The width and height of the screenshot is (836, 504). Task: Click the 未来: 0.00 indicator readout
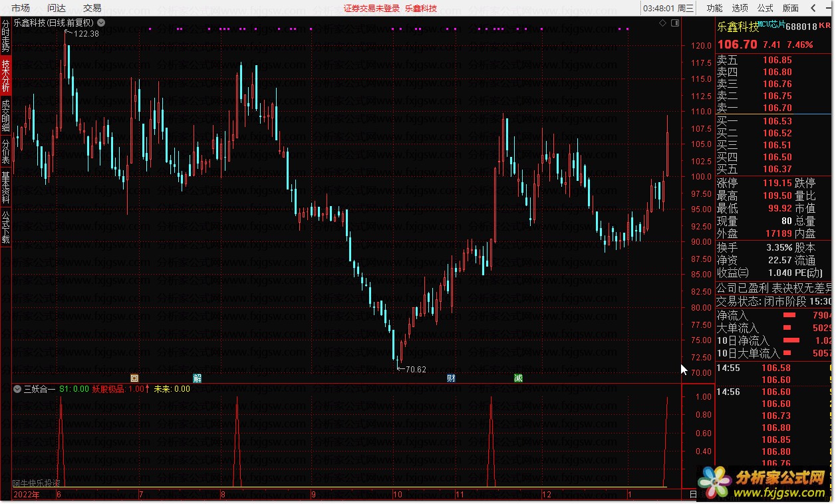click(172, 389)
